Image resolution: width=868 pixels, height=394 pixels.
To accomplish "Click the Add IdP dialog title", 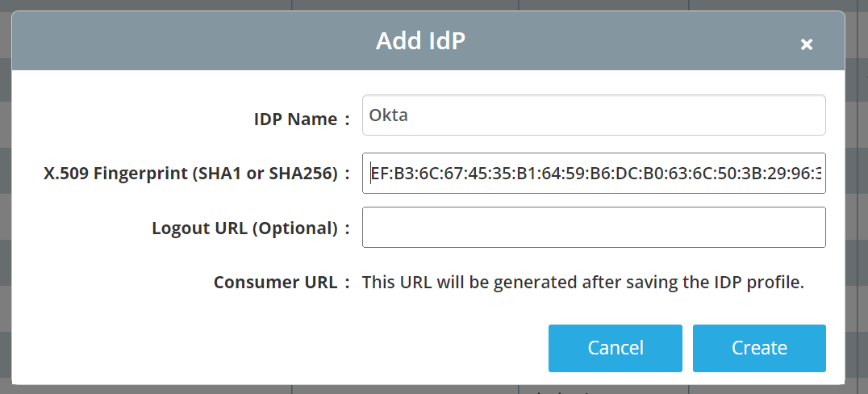I will point(421,41).
